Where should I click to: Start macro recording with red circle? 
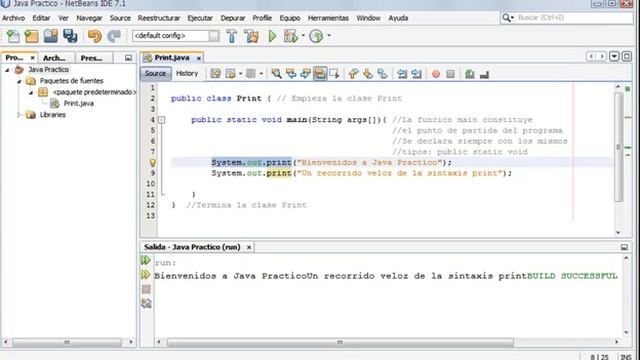tap(436, 74)
